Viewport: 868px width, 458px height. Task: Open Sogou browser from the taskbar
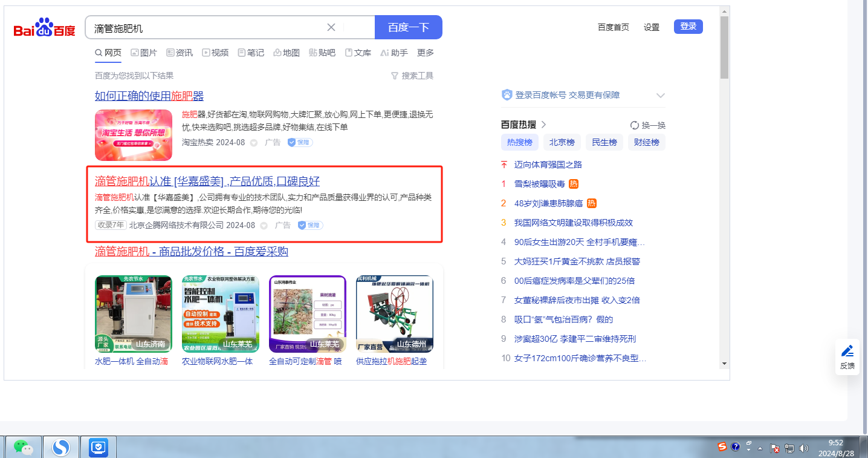coord(60,447)
